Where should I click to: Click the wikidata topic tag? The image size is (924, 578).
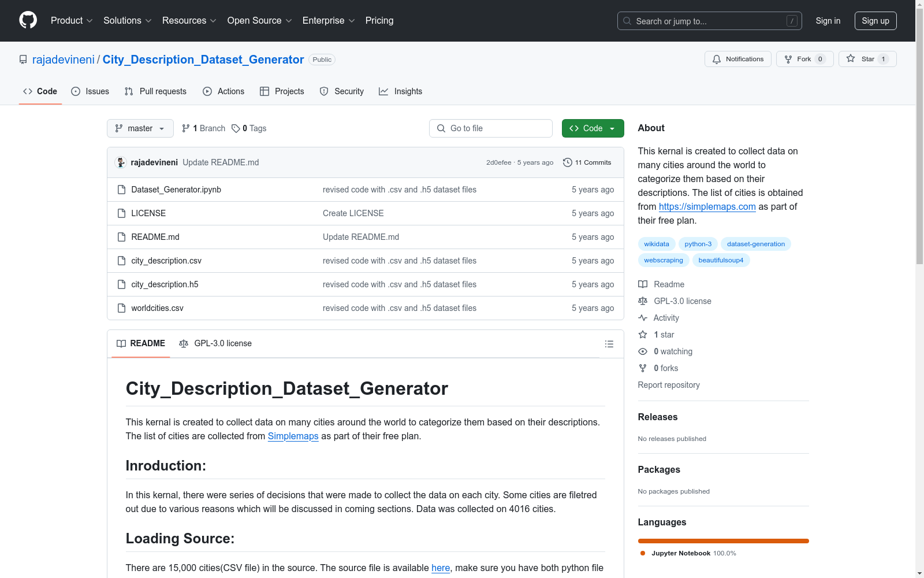[657, 244]
